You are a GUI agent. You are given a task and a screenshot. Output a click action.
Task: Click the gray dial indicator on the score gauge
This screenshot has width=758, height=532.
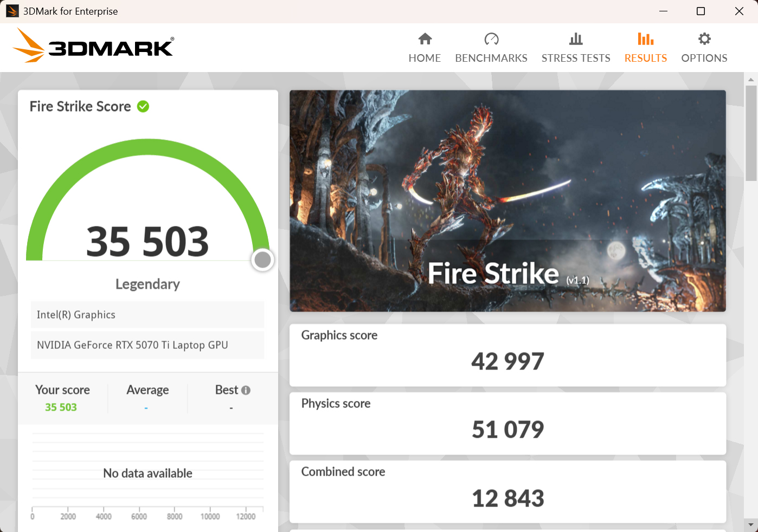coord(262,259)
